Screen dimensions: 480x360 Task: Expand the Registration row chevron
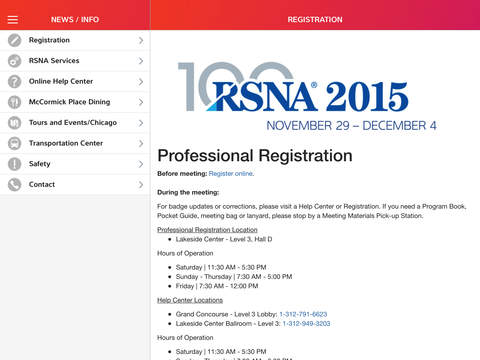[141, 40]
